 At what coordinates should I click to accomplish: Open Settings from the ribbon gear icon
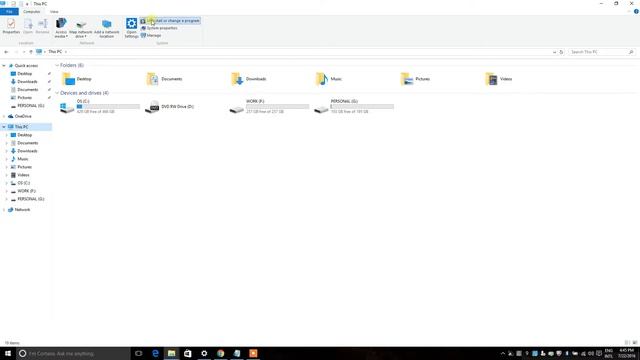131,28
